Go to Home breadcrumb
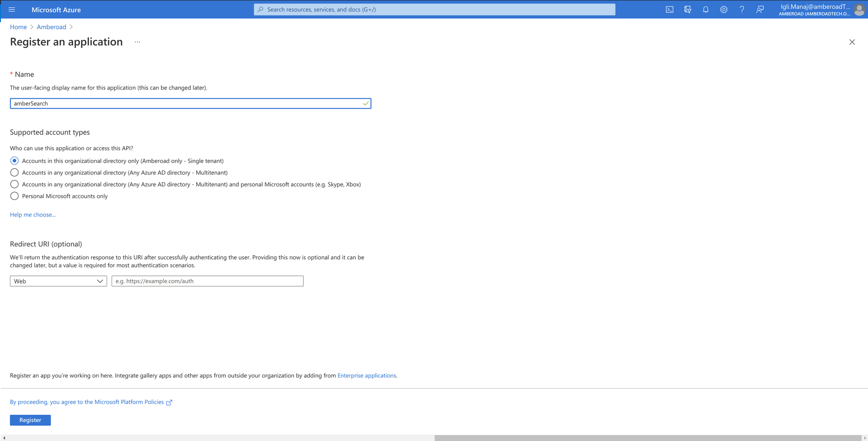 19,27
